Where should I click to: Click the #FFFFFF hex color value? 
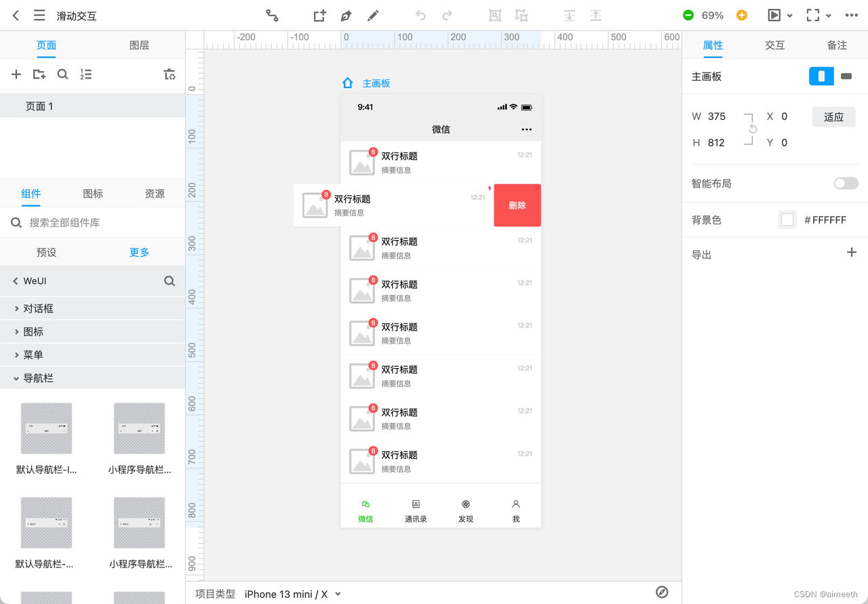(825, 220)
